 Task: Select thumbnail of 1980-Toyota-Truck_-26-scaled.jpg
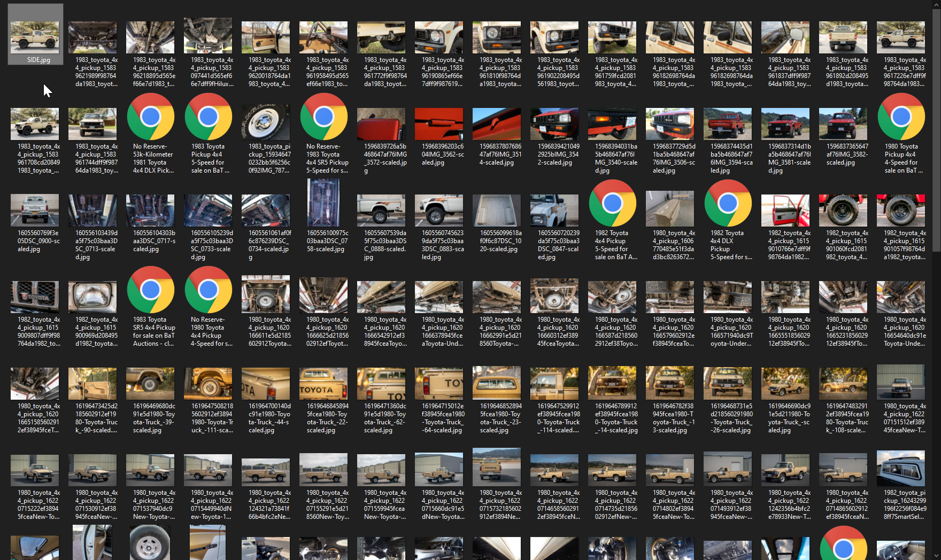[728, 384]
